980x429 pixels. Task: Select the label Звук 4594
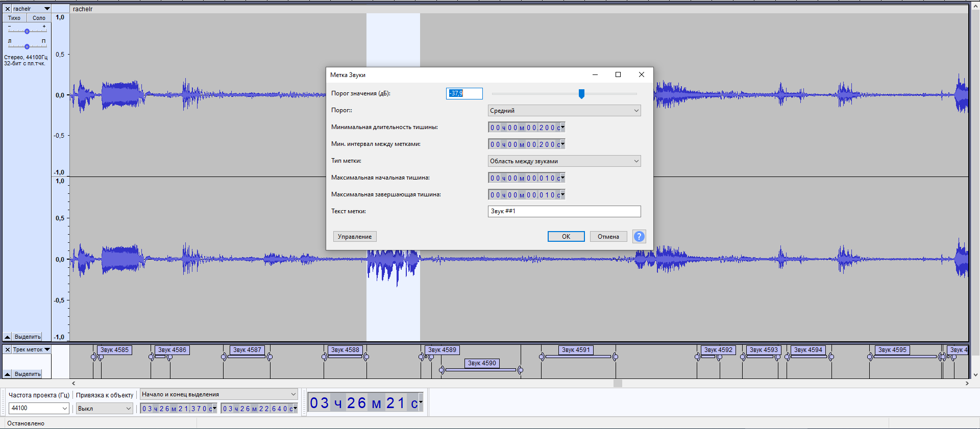coord(808,350)
